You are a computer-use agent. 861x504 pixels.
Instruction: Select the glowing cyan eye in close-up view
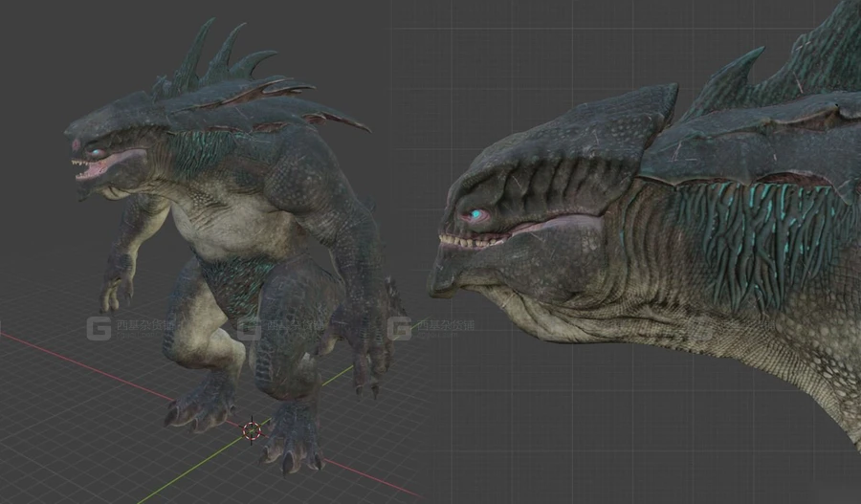click(x=474, y=216)
